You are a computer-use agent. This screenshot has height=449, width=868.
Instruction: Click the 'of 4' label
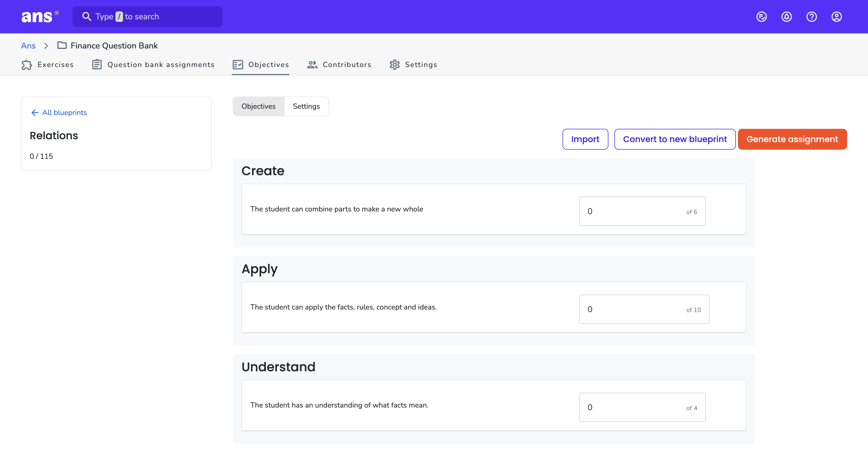click(692, 408)
